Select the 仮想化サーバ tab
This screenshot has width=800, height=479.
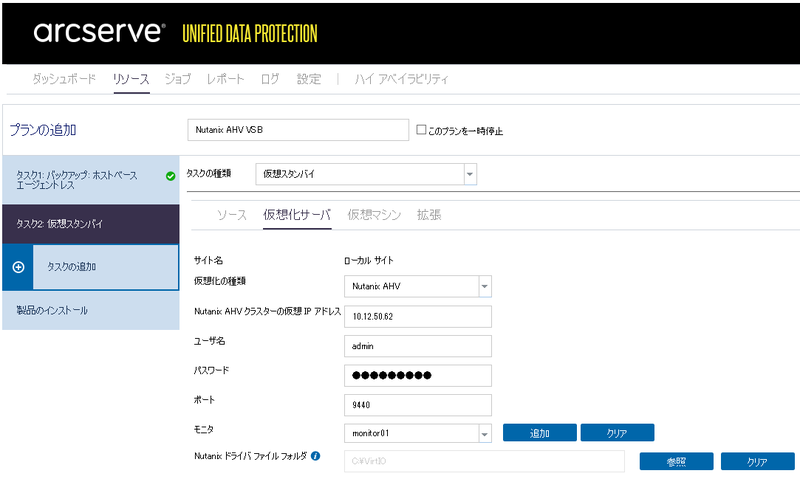[x=297, y=215]
